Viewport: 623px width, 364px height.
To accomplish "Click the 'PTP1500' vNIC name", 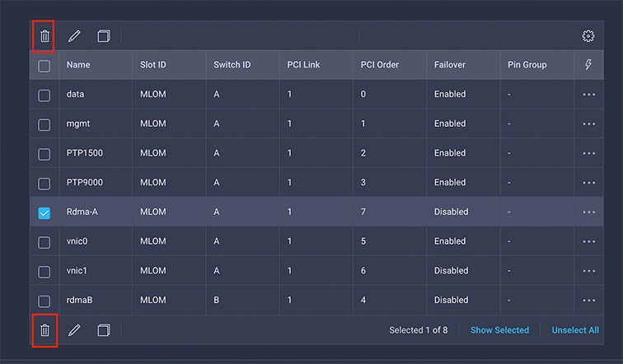I will click(x=84, y=153).
